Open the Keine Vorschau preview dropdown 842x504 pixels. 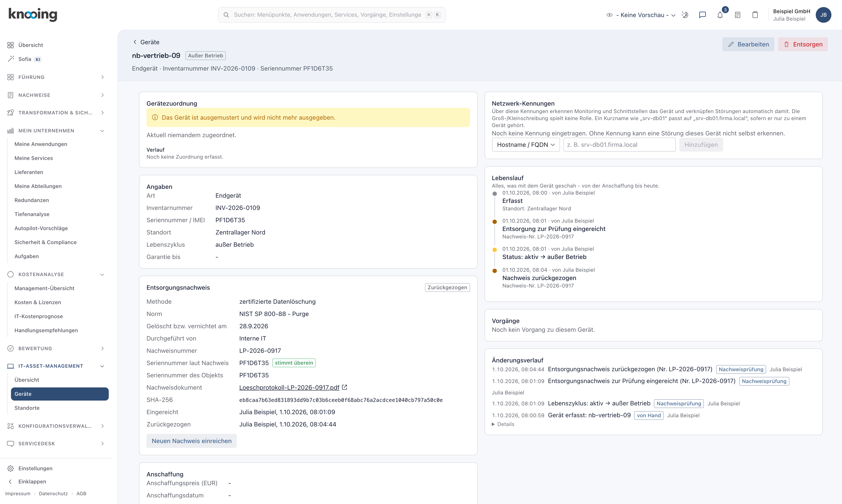pyautogui.click(x=641, y=15)
